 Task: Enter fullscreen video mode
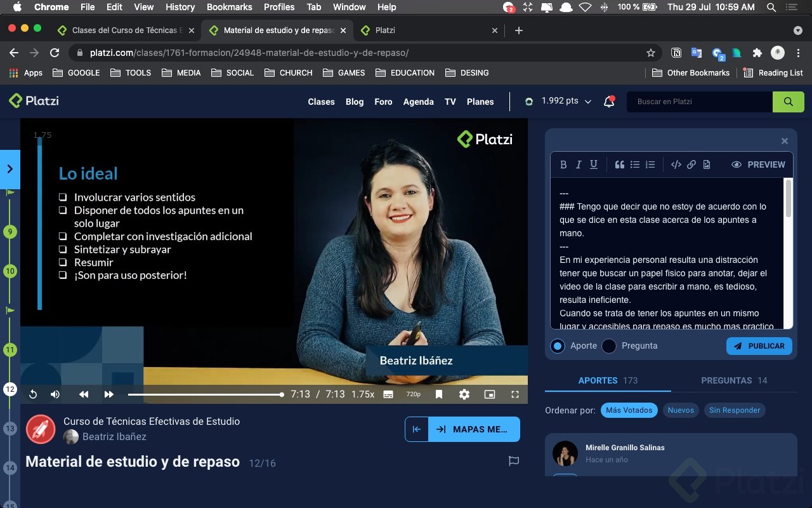(x=515, y=394)
